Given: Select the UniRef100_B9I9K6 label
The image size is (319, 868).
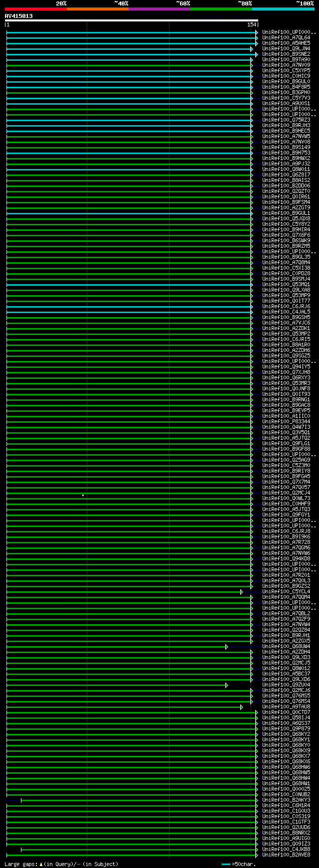Looking at the screenshot, I should [286, 537].
